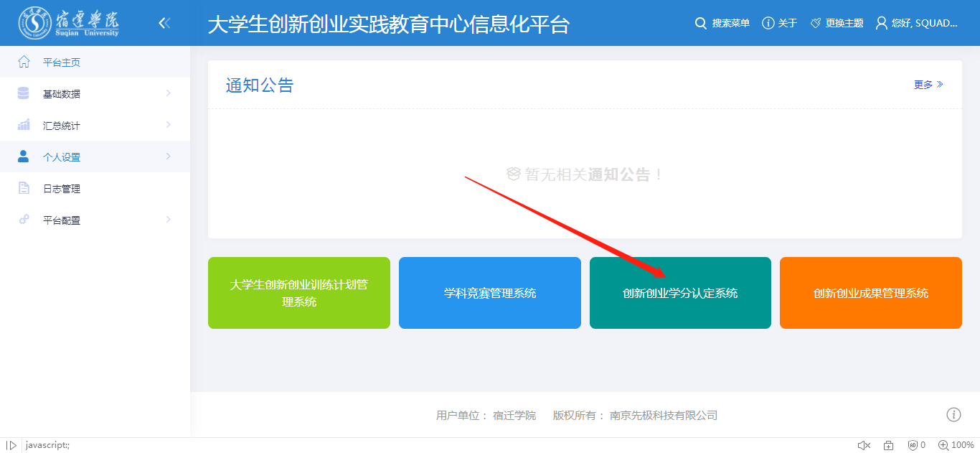980x453 pixels.
Task: Open user profile icon near 您好
Action: click(x=881, y=23)
